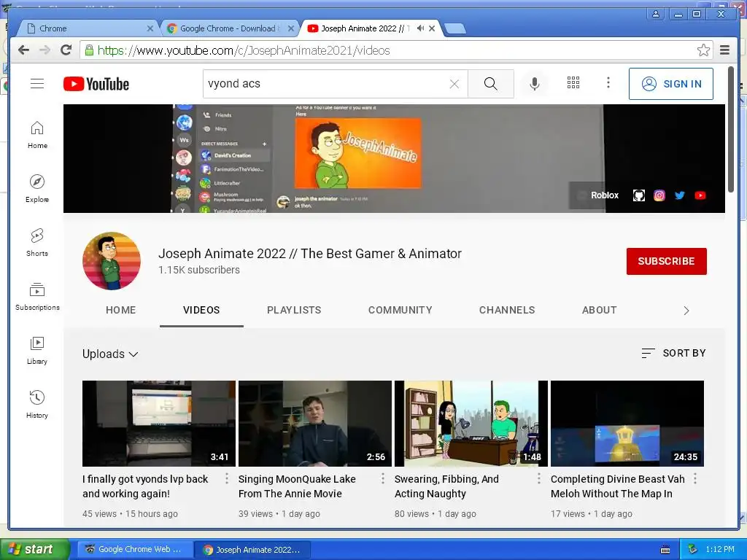Show more channel tabs with arrow

click(686, 311)
